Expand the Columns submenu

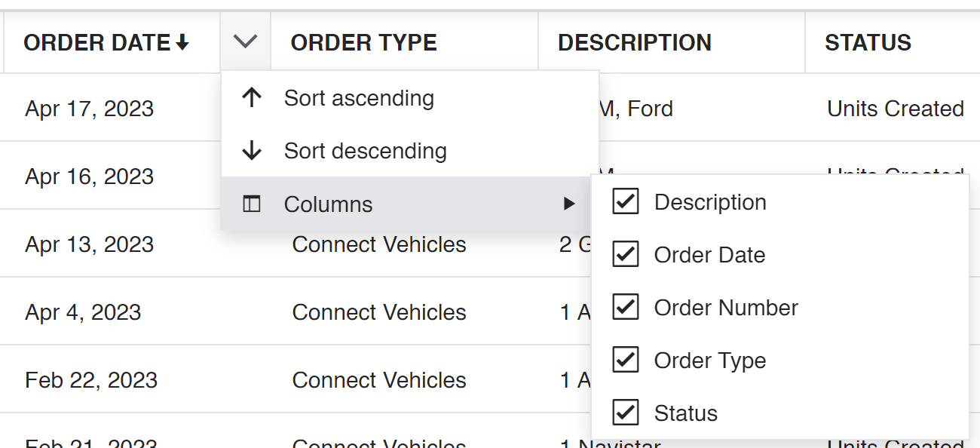(x=328, y=204)
